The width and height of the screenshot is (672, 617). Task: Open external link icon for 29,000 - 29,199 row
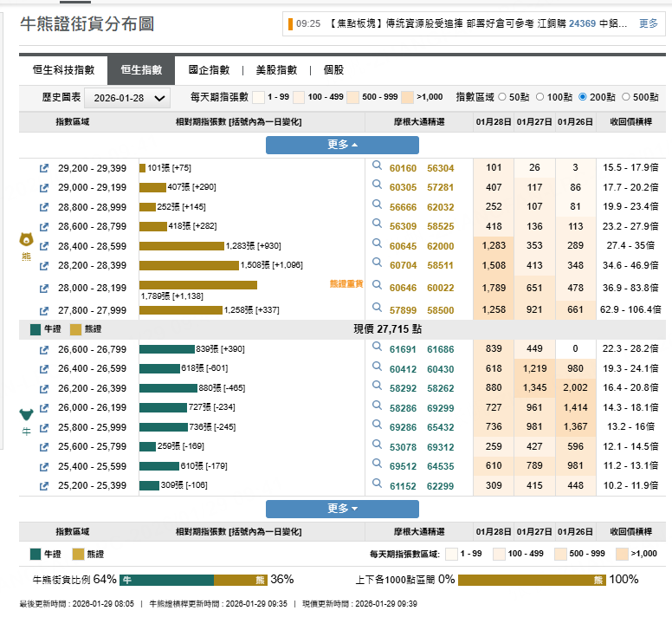tap(43, 188)
